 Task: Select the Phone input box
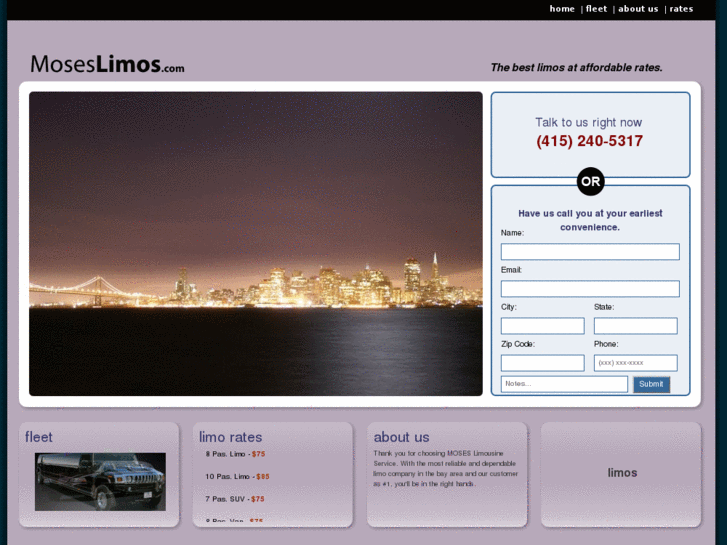[x=636, y=363]
